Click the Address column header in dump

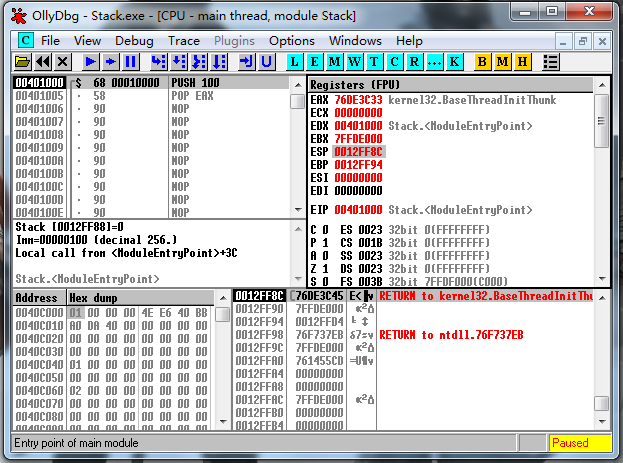(40, 298)
